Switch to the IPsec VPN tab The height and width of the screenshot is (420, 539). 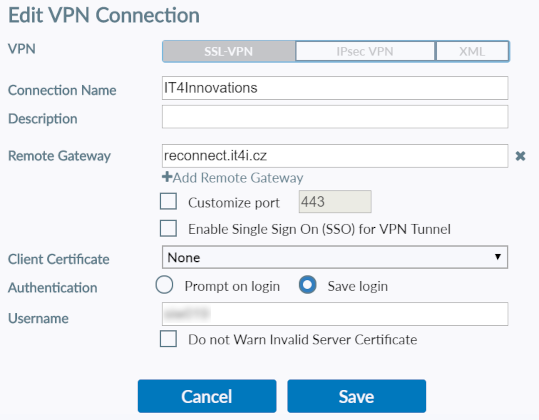(x=365, y=52)
